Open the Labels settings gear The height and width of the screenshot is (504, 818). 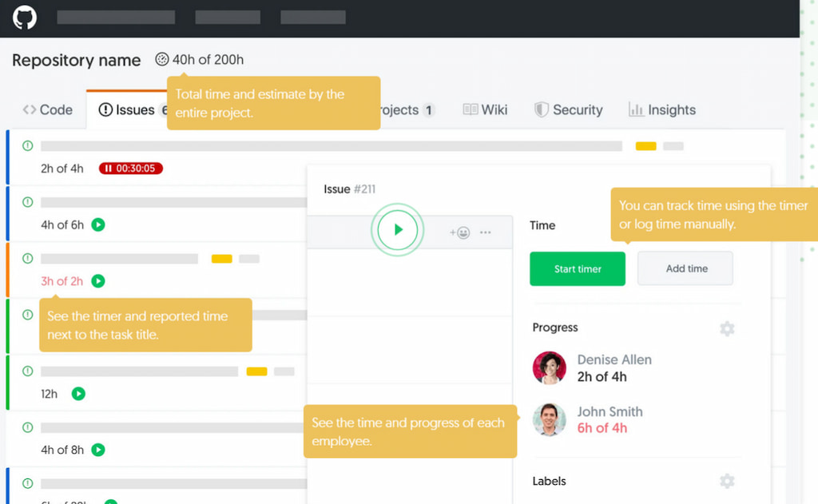tap(727, 481)
